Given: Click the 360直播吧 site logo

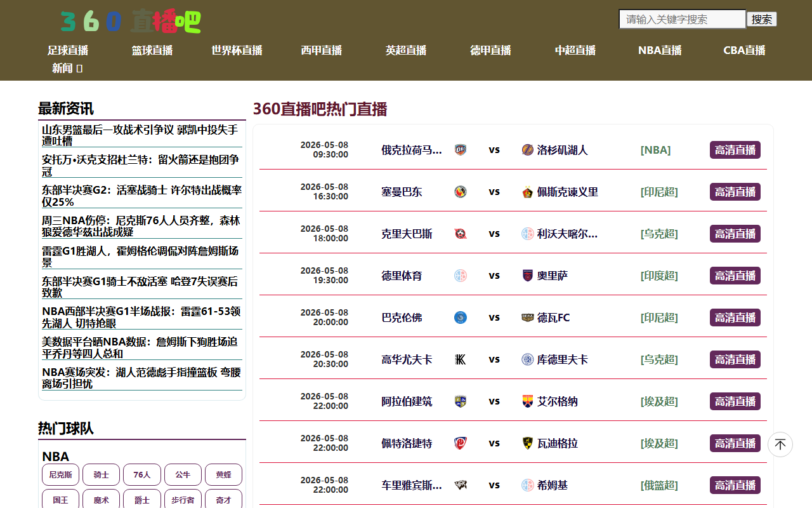Looking at the screenshot, I should pyautogui.click(x=131, y=21).
